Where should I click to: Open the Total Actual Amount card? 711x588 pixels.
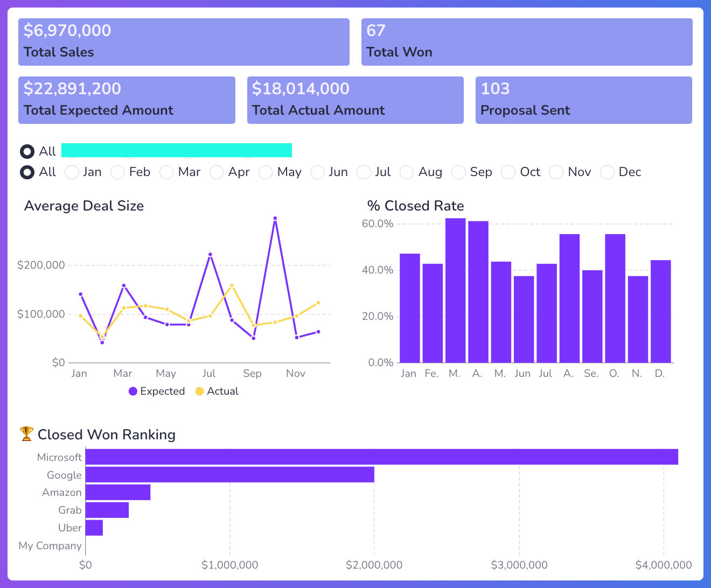356,100
